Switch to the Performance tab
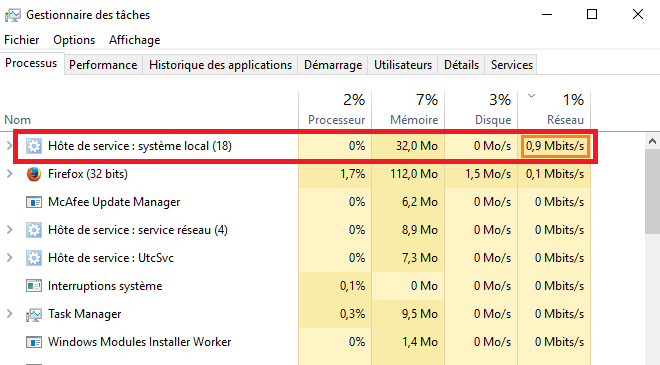The image size is (660, 365). [x=103, y=65]
